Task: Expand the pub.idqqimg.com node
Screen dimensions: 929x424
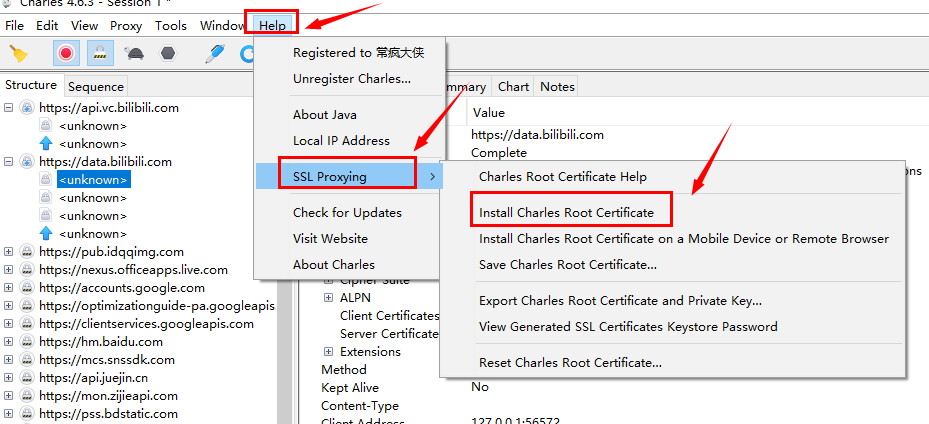Action: [8, 252]
